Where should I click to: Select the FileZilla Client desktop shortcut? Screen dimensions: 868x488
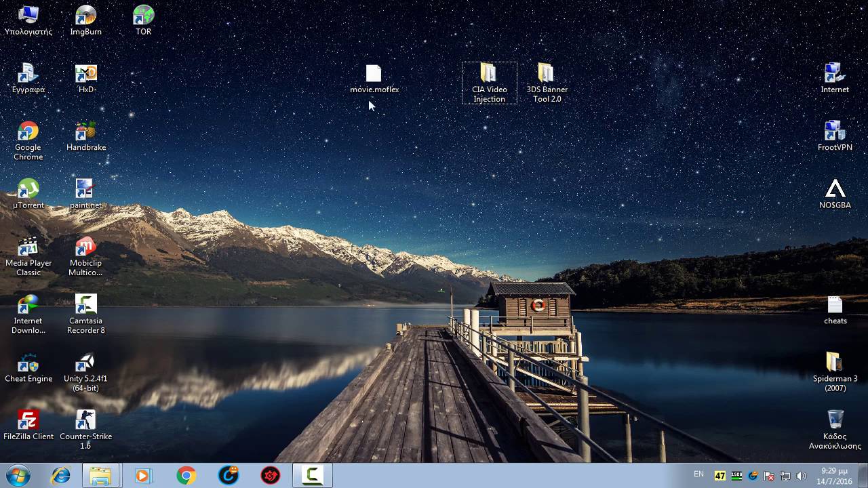pos(28,426)
